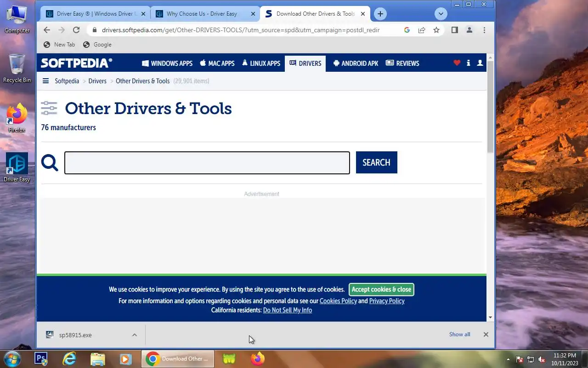Open the Cookies Policy link
588x368 pixels.
[x=338, y=301]
